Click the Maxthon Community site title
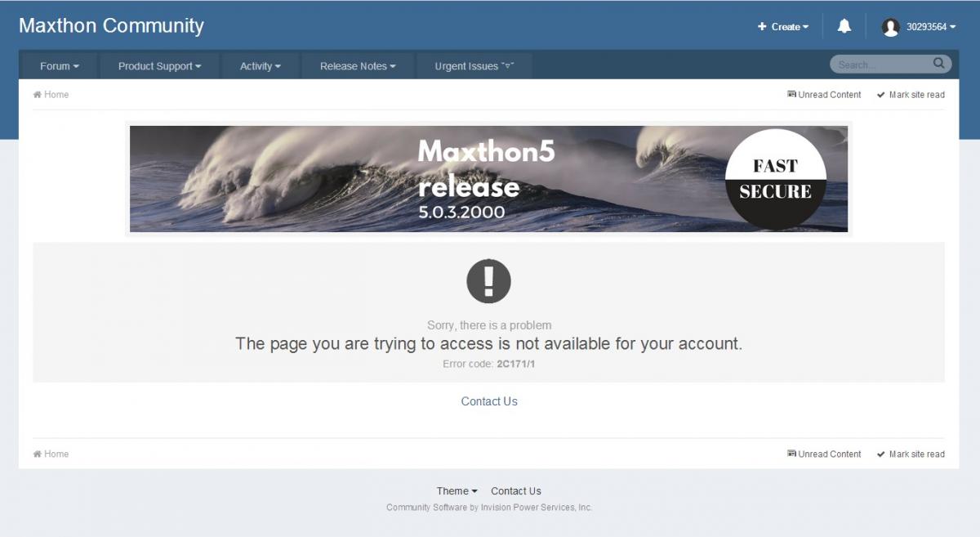 coord(111,26)
